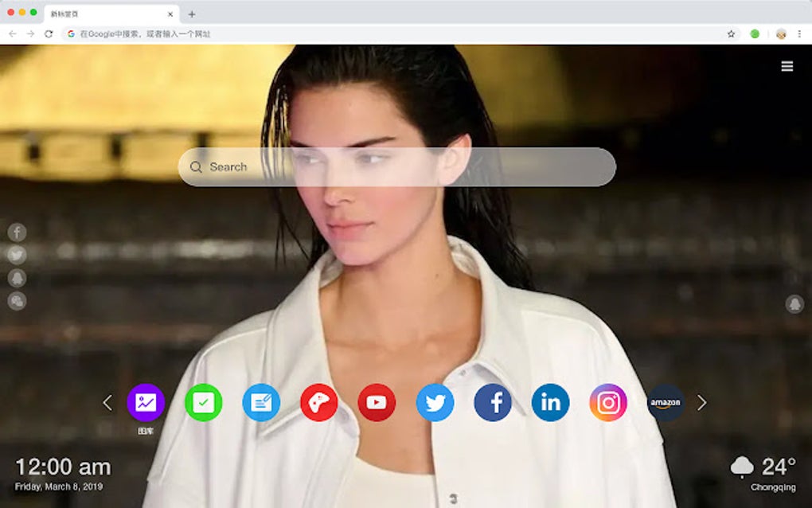Open the green to-do checklist icon

(204, 402)
